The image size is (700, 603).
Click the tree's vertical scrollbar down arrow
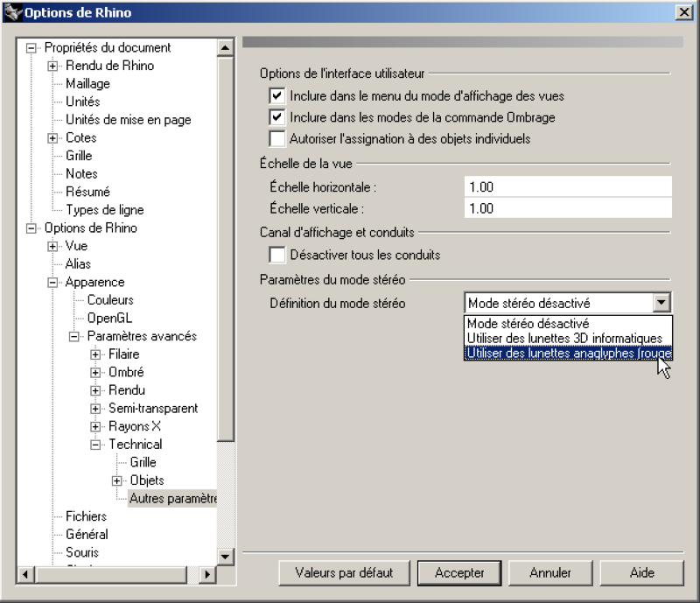click(x=226, y=557)
